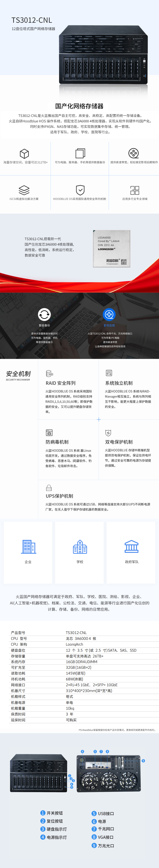Image resolution: width=159 pixels, height=868 pixels.
Task: Select the film reel icon above 提供高速带宽
Action: (x=134, y=153)
